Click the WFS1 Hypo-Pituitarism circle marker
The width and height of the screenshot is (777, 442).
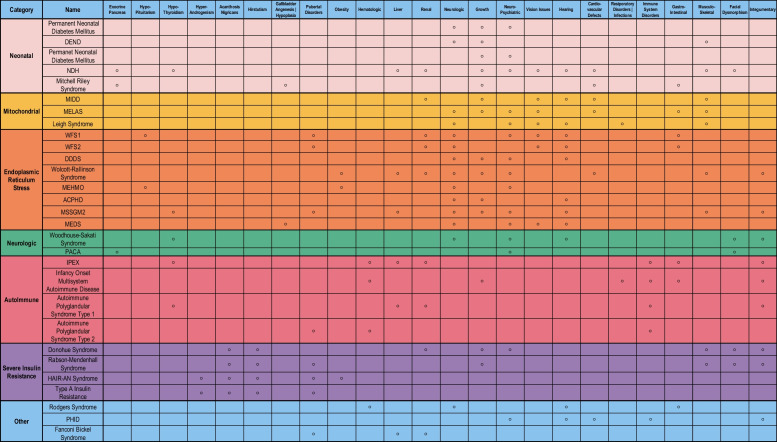[145, 135]
